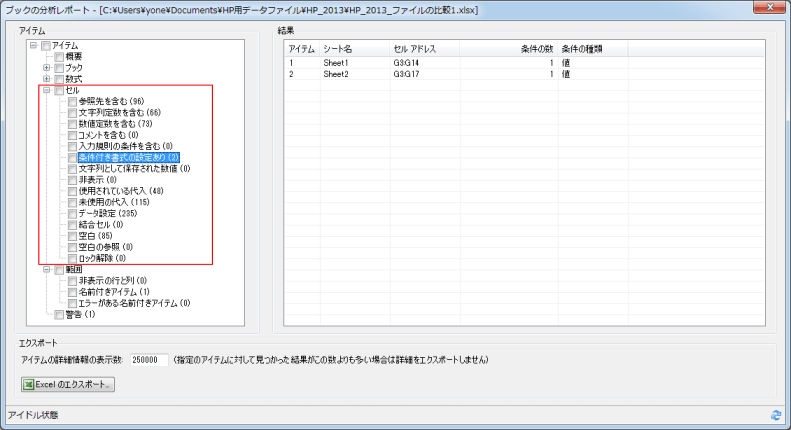
Task: Sort by the アイテム column header
Action: pos(302,49)
